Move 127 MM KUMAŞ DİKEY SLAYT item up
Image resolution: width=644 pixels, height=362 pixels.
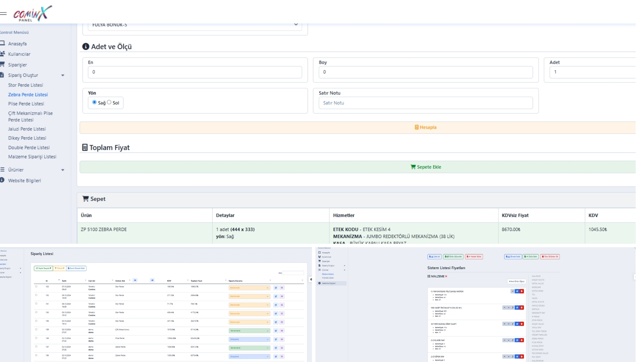pos(504,324)
